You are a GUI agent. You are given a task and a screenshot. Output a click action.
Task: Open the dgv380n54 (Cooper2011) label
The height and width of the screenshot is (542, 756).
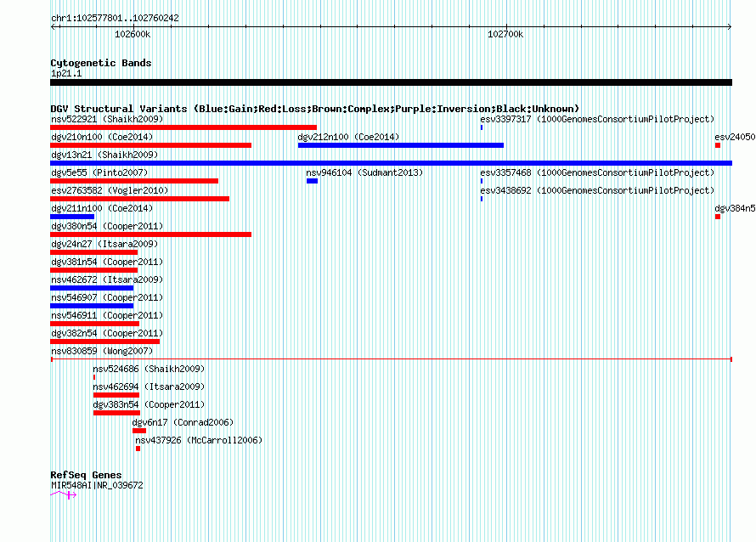click(107, 226)
